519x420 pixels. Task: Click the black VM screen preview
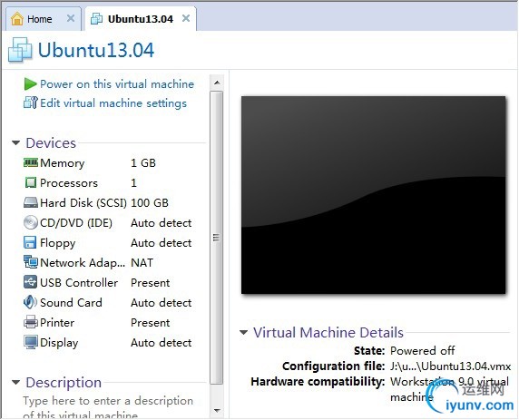coord(373,195)
